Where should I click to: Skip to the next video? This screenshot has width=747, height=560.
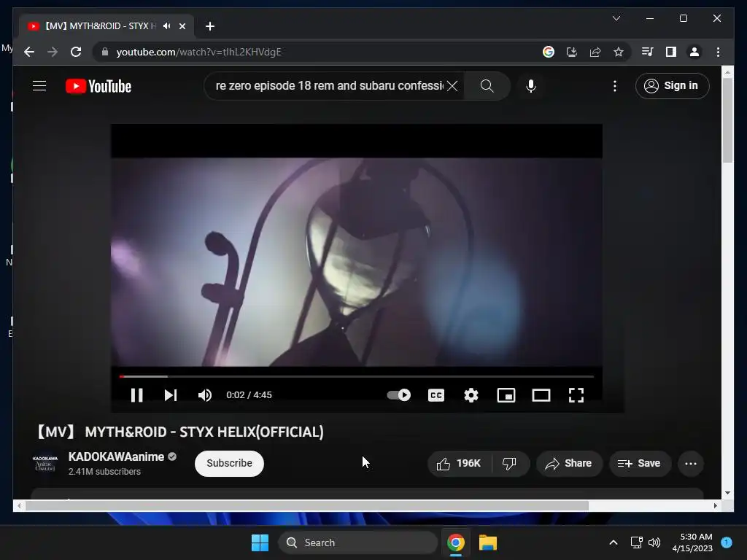[x=171, y=394]
